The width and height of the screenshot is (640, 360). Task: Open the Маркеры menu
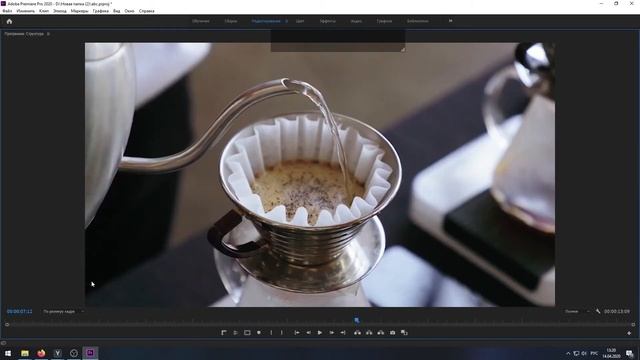79,11
